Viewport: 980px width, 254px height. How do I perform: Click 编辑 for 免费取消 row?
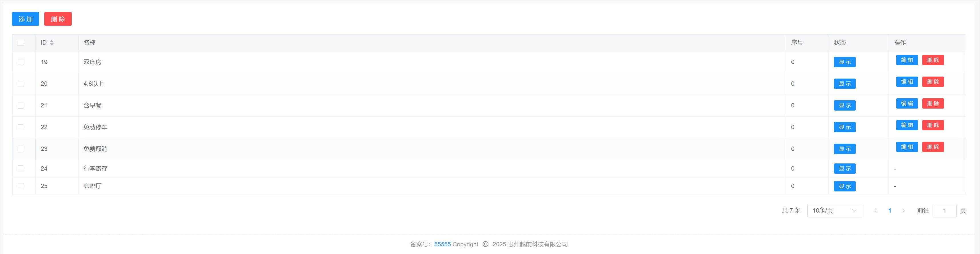(907, 147)
